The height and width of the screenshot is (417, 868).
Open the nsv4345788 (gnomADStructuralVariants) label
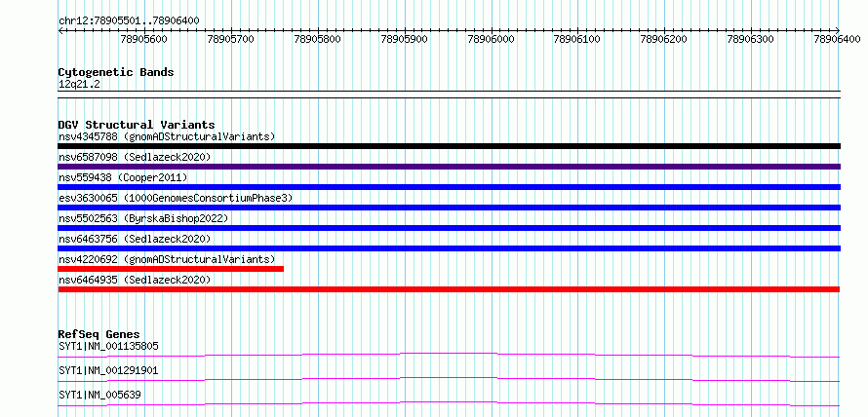point(167,136)
